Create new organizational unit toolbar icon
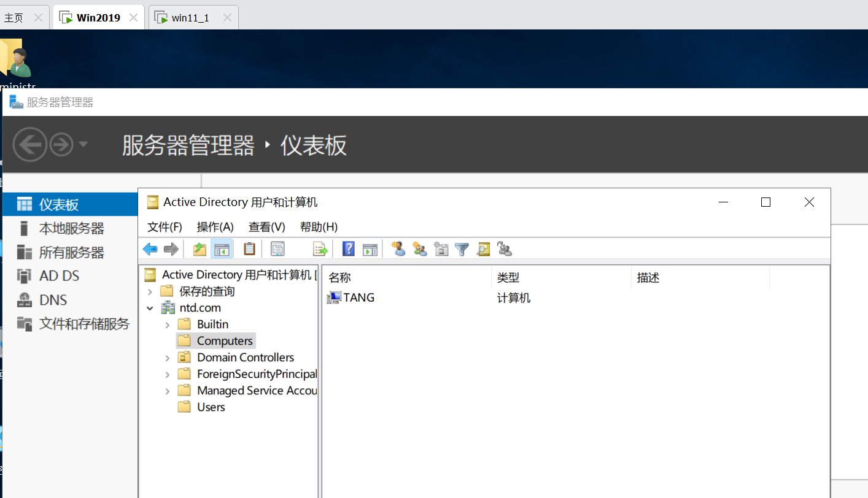The height and width of the screenshot is (498, 868). (441, 249)
